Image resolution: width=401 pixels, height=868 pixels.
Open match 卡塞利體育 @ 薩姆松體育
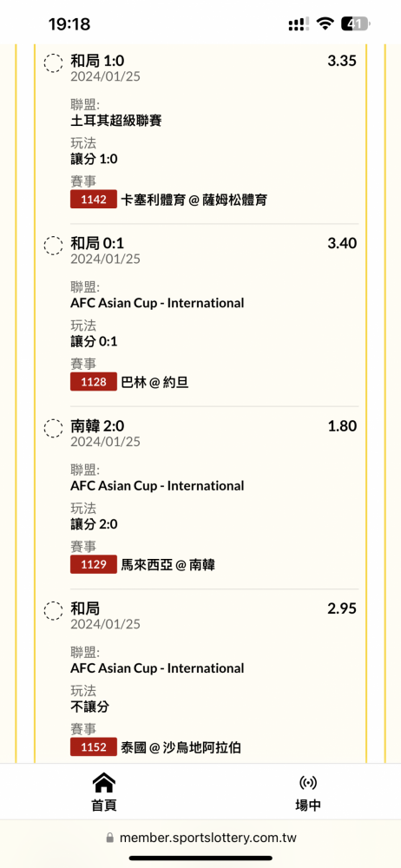(194, 200)
